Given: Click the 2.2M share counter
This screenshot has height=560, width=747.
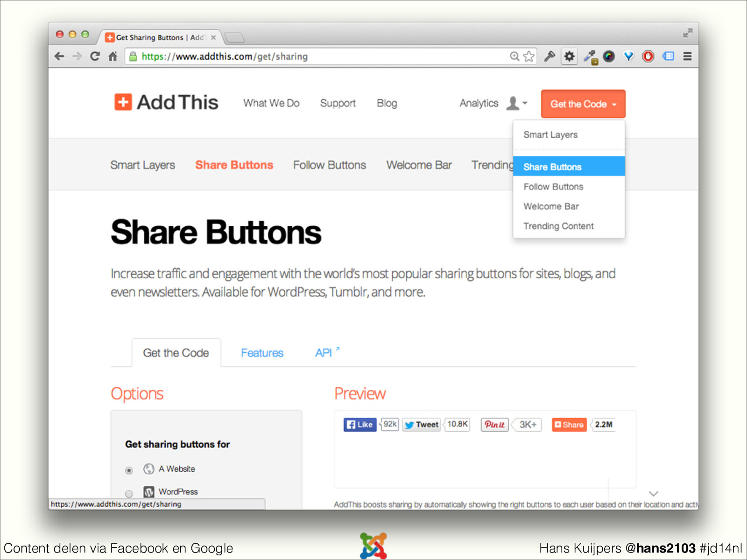Looking at the screenshot, I should coord(603,425).
